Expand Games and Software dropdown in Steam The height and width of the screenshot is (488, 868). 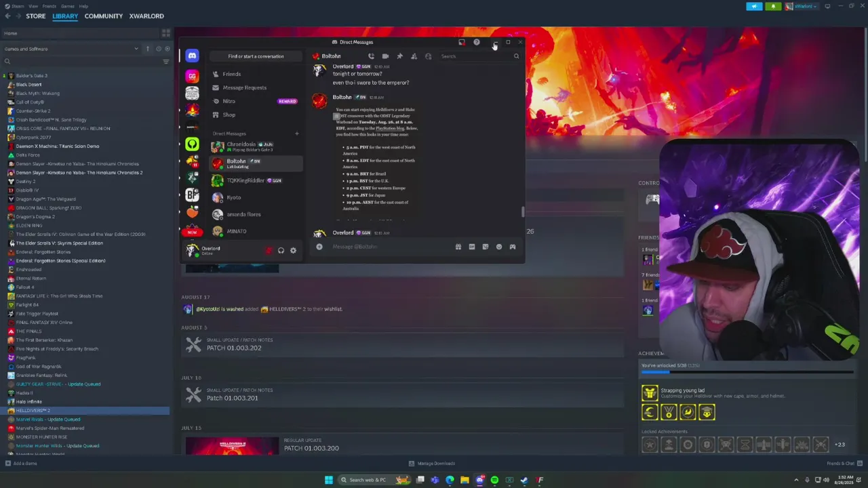[x=71, y=49]
